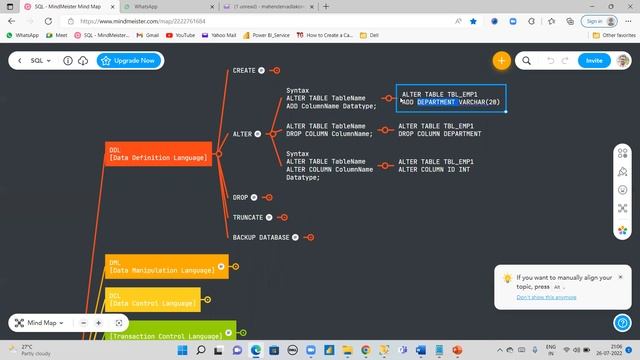Click the fit-to-screen center map icon
This screenshot has height=360, width=640.
point(119,323)
